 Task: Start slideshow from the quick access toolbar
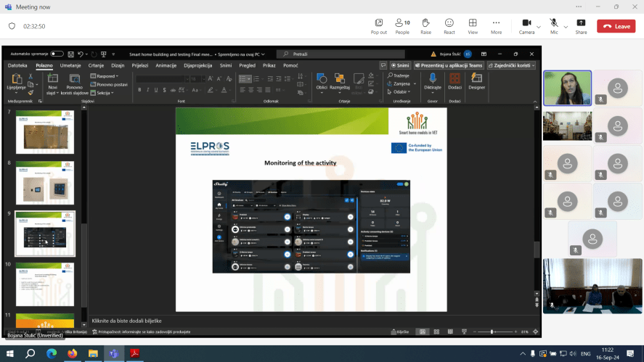click(x=104, y=54)
